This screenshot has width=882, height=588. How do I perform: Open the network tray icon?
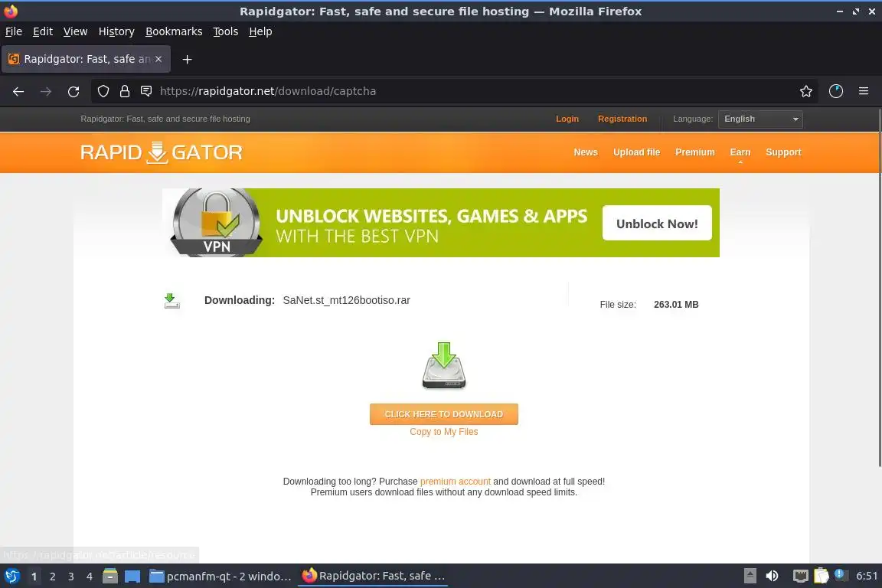(x=800, y=576)
